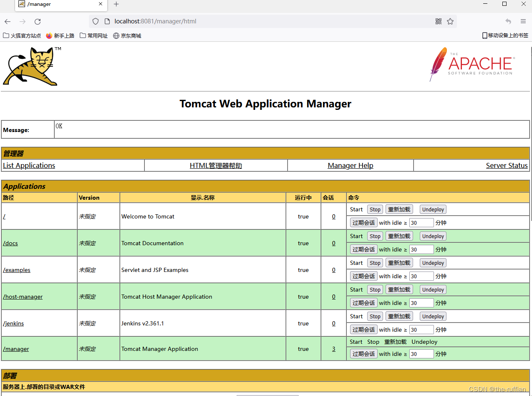
Task: Open the /manager application link
Action: point(16,349)
